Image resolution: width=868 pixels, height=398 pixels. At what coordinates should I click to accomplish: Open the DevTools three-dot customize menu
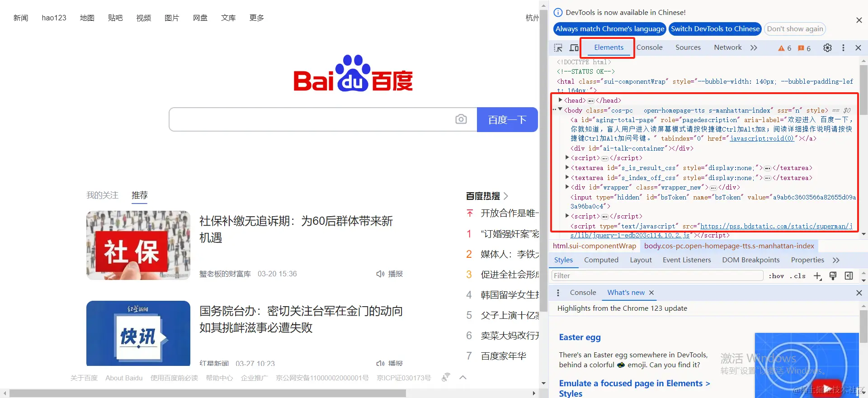(843, 47)
